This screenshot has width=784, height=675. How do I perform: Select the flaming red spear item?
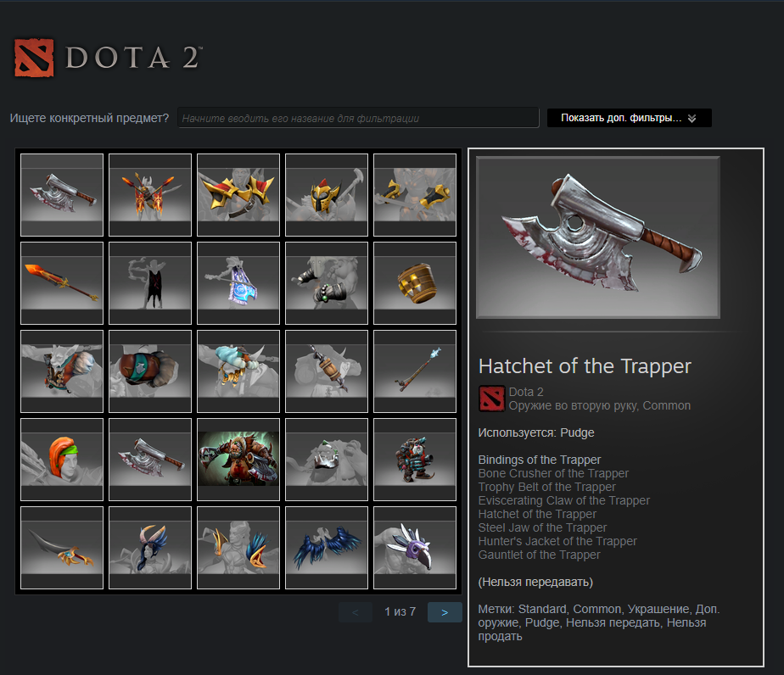click(x=62, y=283)
